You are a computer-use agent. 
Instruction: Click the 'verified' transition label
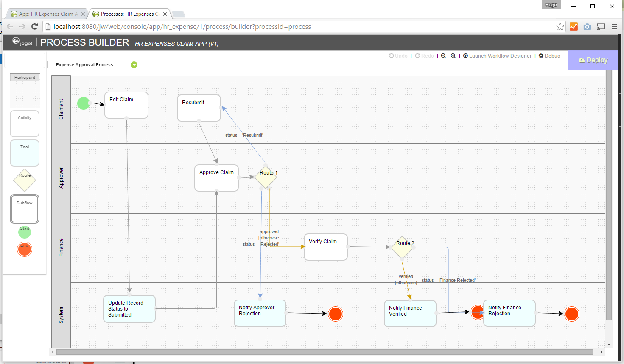406,276
